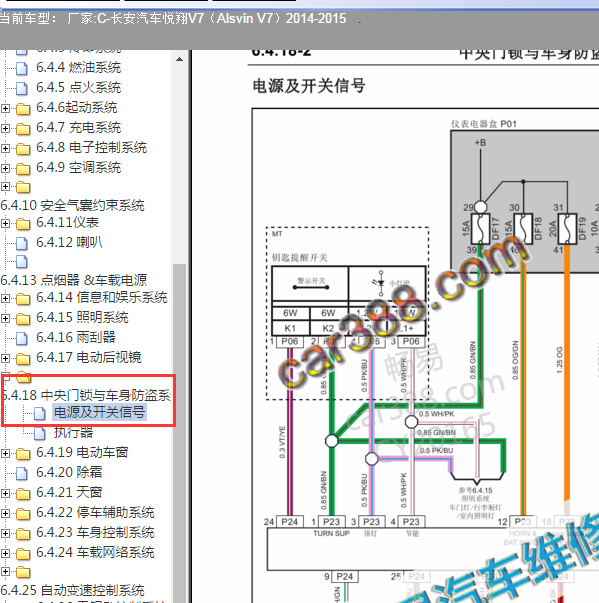Select the 6.4.12 喇叭 document icon
599x603 pixels.
(22, 243)
